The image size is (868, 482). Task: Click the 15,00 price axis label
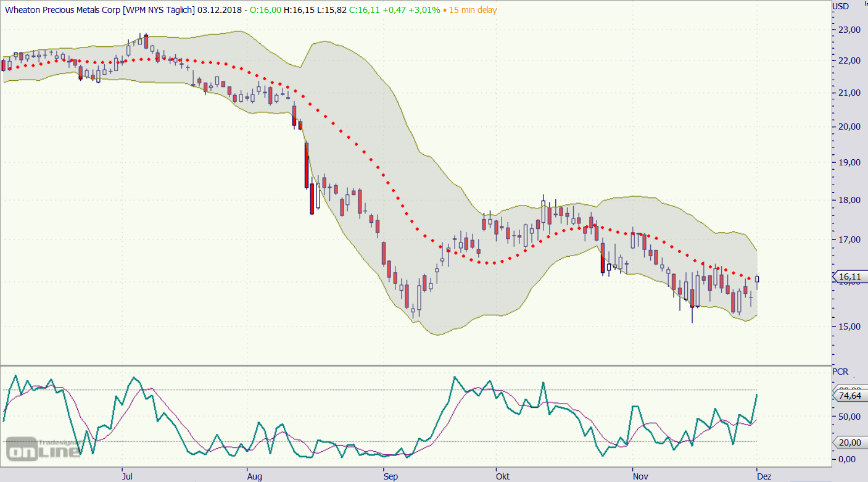point(850,326)
